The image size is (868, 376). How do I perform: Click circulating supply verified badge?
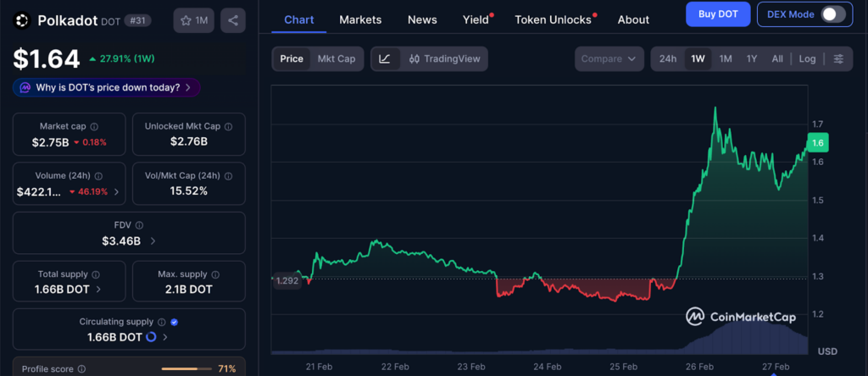(x=174, y=322)
